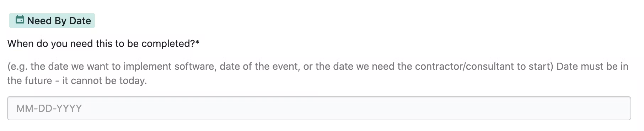
Task: Click the 'date of the event' phrase
Action: 259,67
